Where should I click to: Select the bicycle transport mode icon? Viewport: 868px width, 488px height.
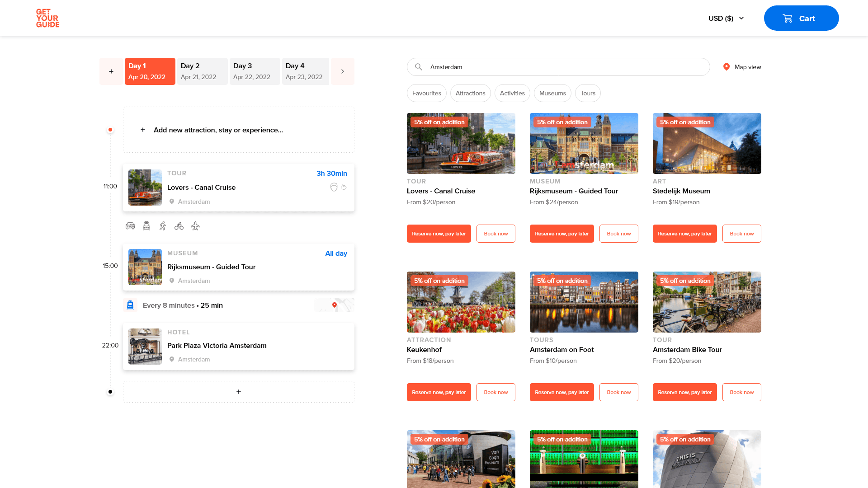click(179, 226)
